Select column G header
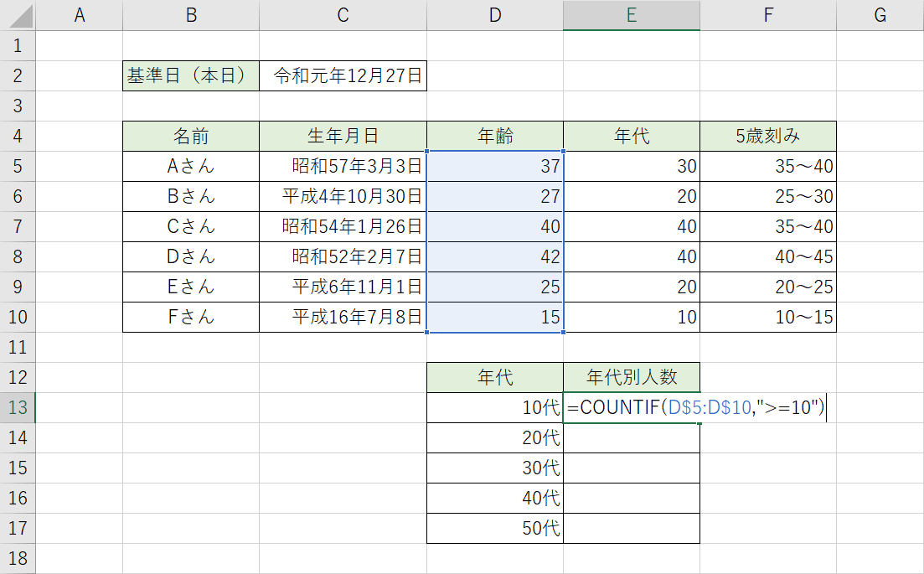Viewport: 924px width, 574px height. click(880, 15)
